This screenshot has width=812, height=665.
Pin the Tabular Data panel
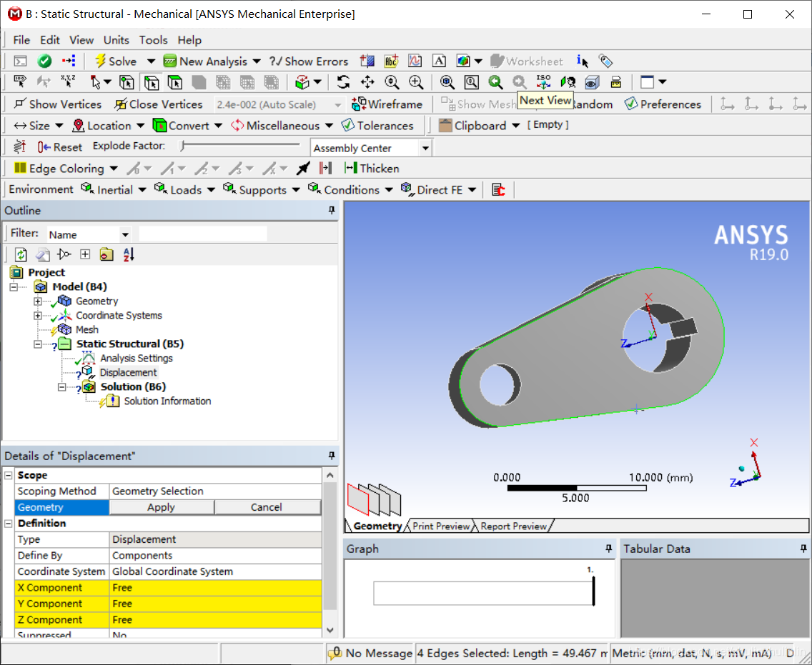(x=803, y=548)
